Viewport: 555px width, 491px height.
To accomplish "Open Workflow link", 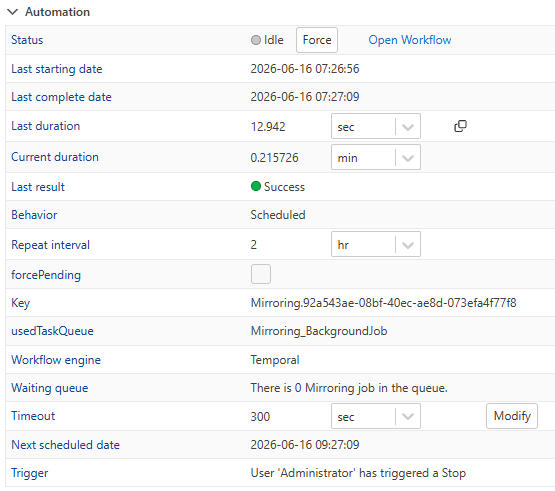I will click(x=410, y=40).
